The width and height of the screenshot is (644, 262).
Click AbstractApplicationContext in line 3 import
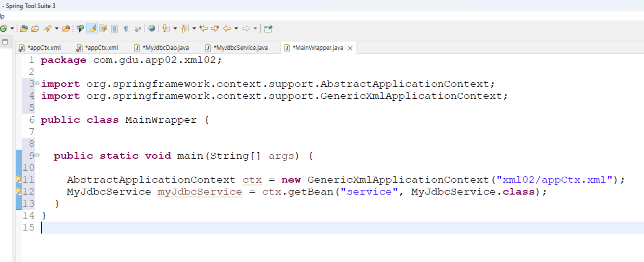(x=404, y=84)
